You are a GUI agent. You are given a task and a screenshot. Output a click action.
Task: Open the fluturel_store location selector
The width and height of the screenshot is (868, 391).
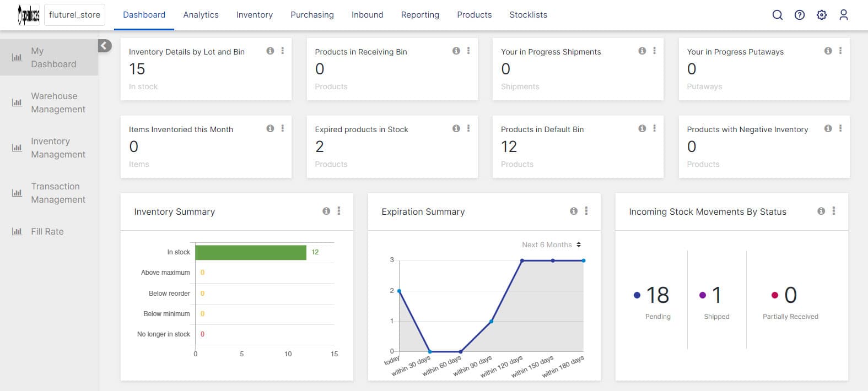74,15
